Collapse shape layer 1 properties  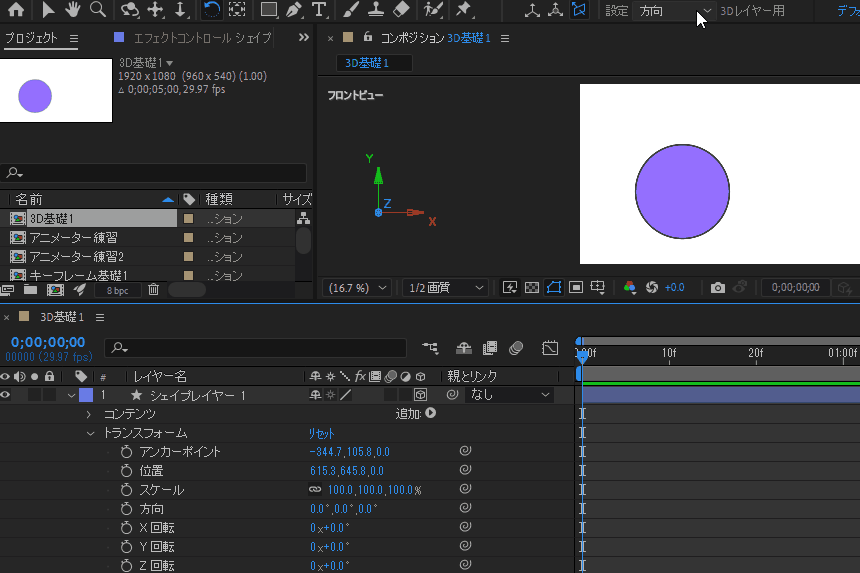71,395
